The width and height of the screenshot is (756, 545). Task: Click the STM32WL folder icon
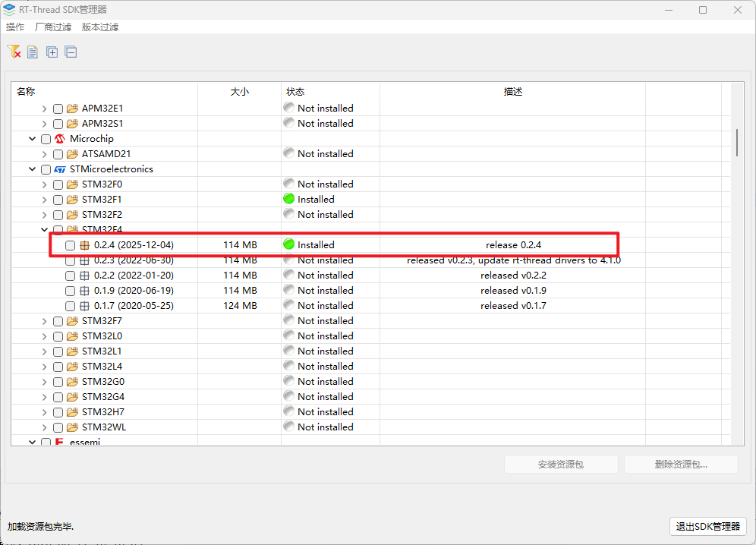point(72,427)
